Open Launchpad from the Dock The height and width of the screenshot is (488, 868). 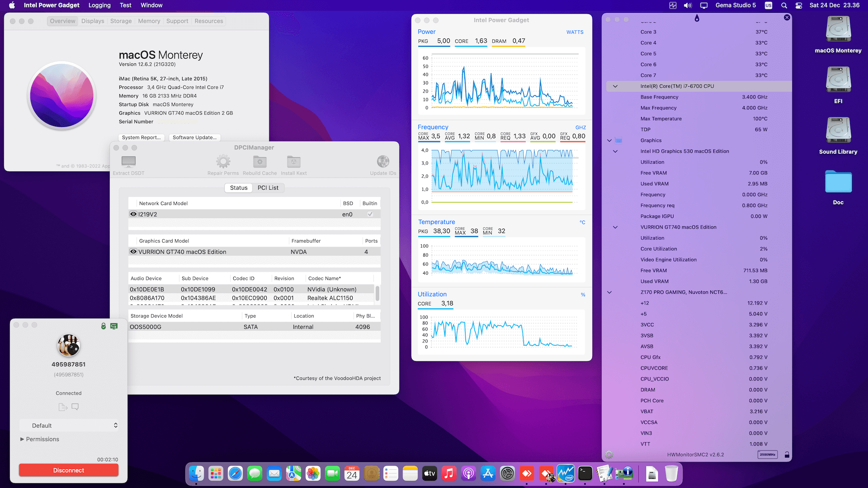[216, 474]
